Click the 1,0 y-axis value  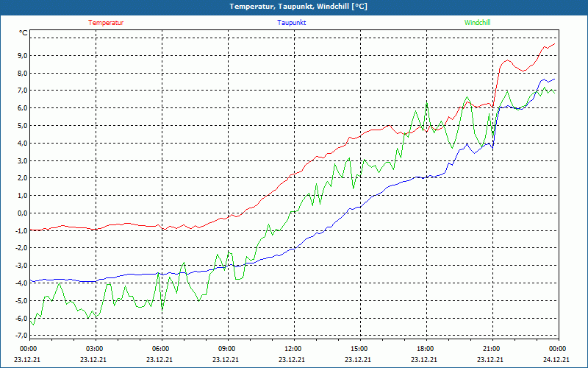point(23,196)
